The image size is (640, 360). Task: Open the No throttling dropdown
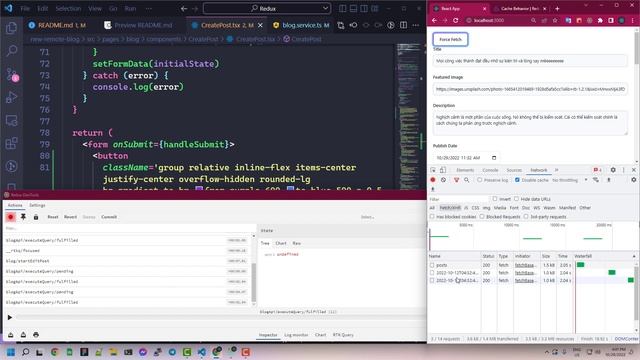click(x=570, y=180)
